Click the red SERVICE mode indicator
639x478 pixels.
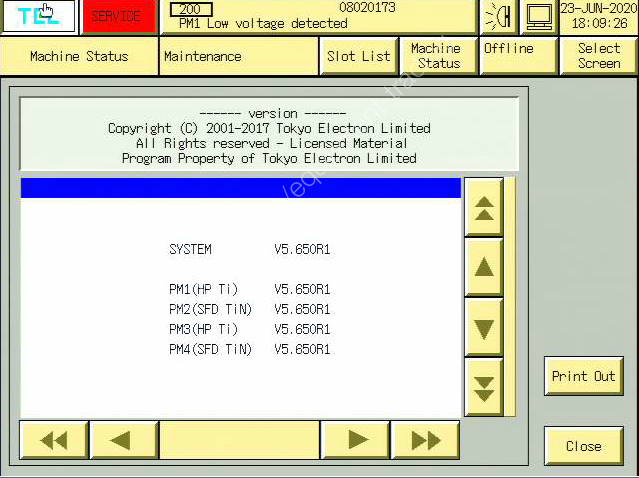pos(119,17)
